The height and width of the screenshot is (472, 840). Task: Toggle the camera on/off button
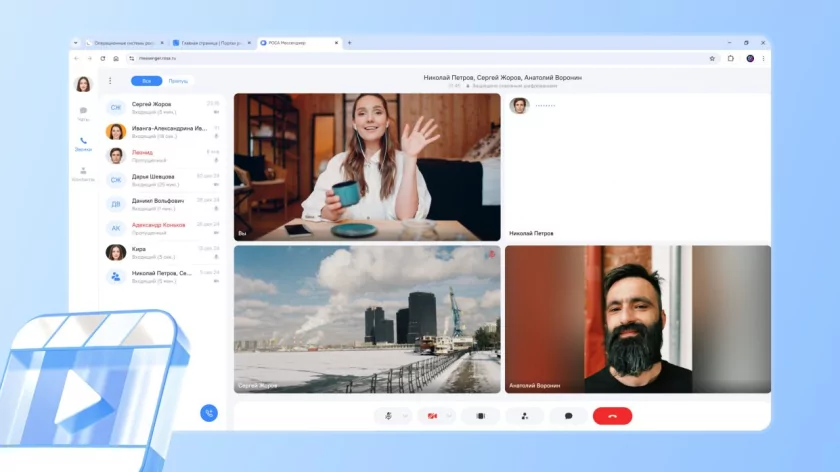(x=433, y=415)
